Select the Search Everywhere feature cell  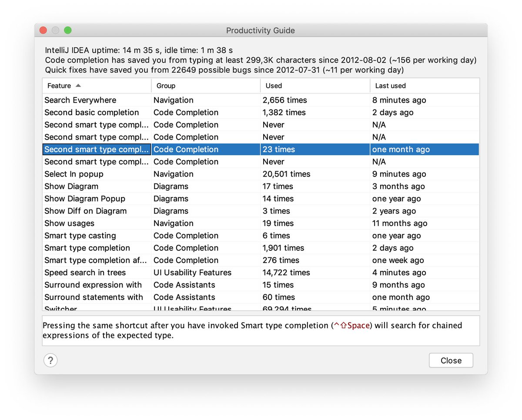coord(97,100)
